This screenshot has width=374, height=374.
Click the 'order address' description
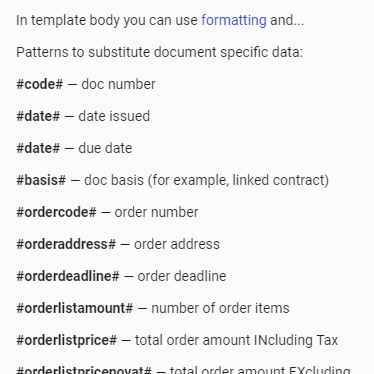(x=177, y=244)
